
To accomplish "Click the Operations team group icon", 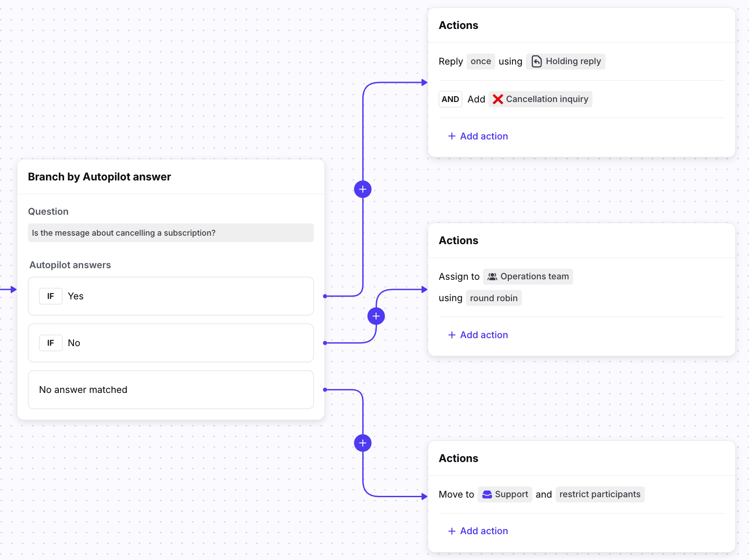I will tap(492, 277).
